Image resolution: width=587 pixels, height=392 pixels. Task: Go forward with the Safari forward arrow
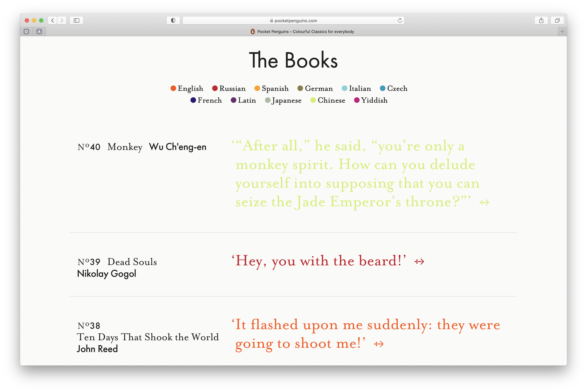tap(62, 20)
